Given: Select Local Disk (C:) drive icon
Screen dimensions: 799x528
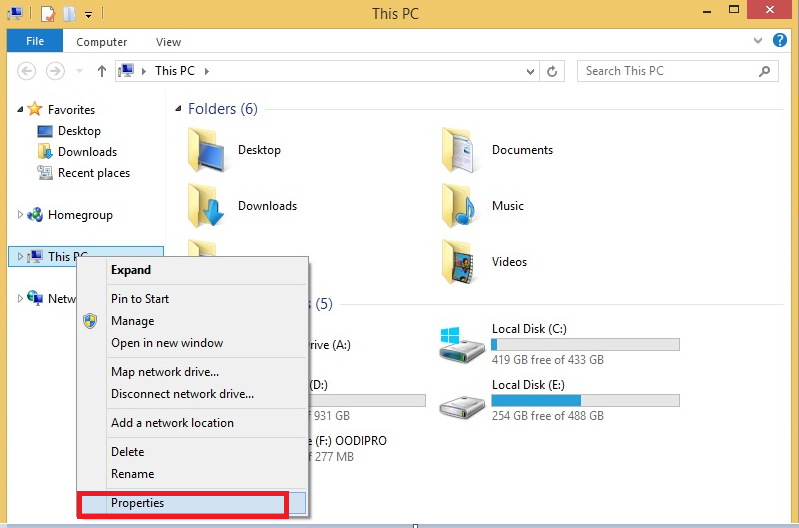Looking at the screenshot, I should pos(462,345).
